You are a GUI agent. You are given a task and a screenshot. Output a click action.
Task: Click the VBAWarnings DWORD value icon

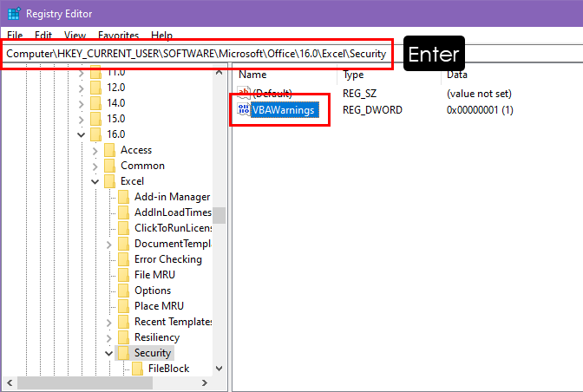[x=244, y=109]
